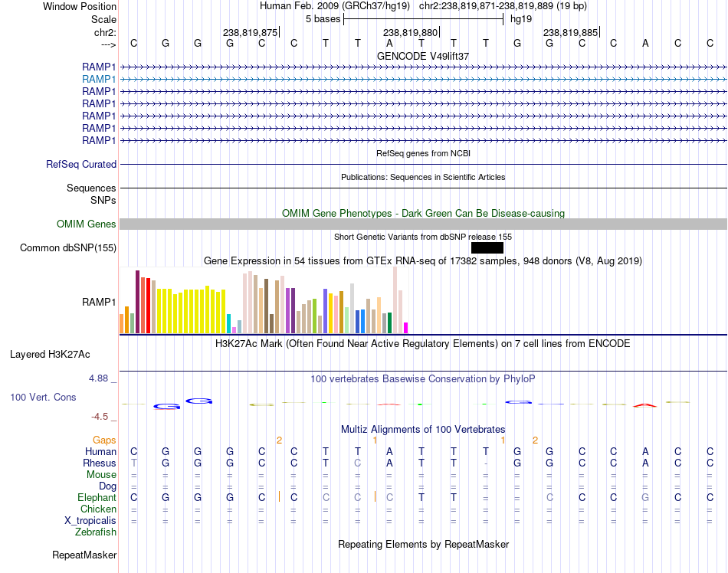Click the pale T starting the Rhesus row

point(133,463)
